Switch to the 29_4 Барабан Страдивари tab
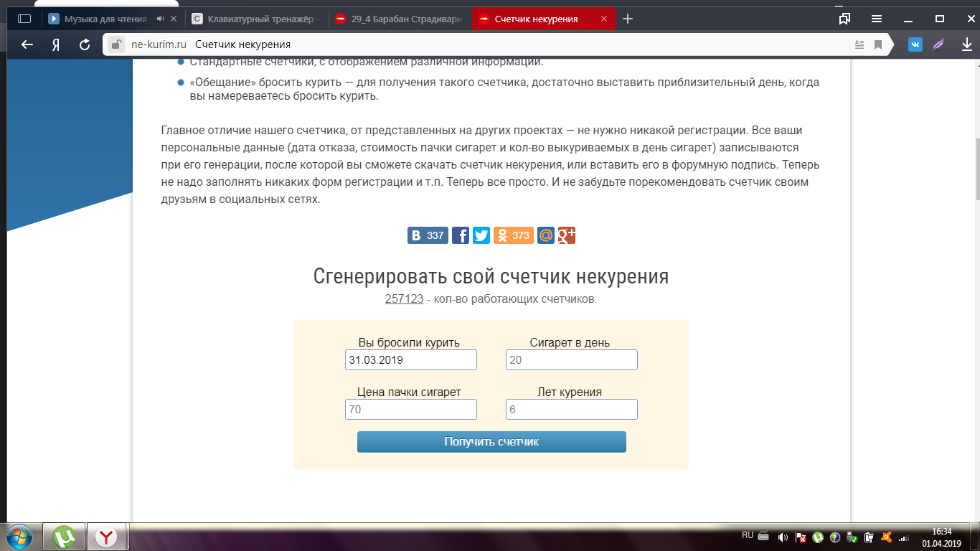 click(400, 19)
